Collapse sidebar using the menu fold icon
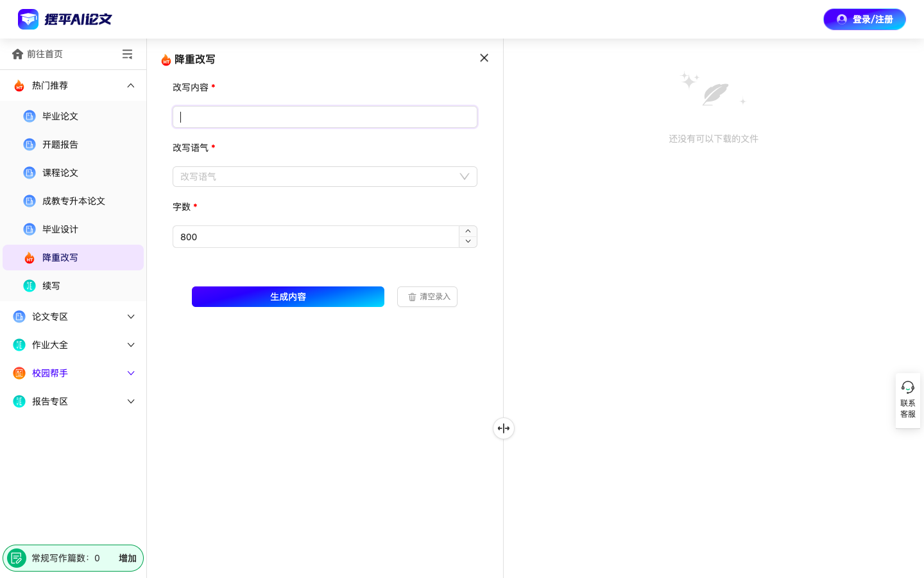 click(x=127, y=54)
